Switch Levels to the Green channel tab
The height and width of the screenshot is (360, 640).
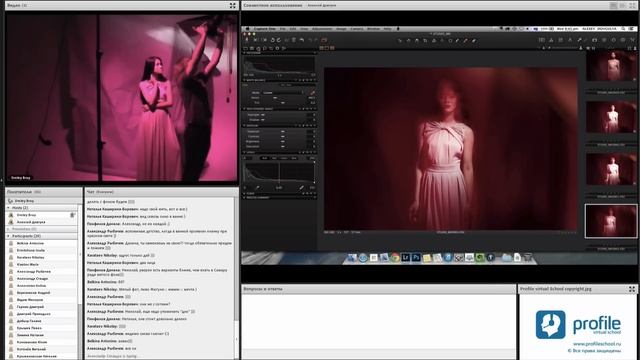coord(284,158)
